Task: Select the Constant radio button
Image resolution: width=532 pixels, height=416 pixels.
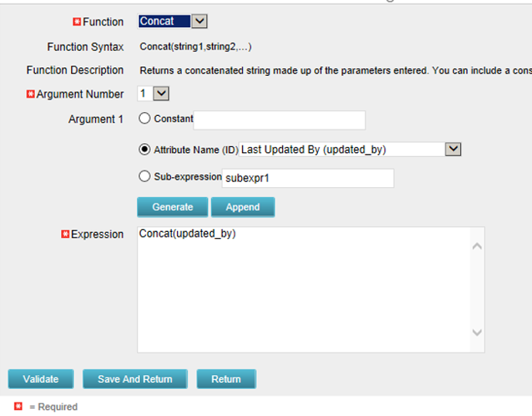Action: [x=145, y=119]
